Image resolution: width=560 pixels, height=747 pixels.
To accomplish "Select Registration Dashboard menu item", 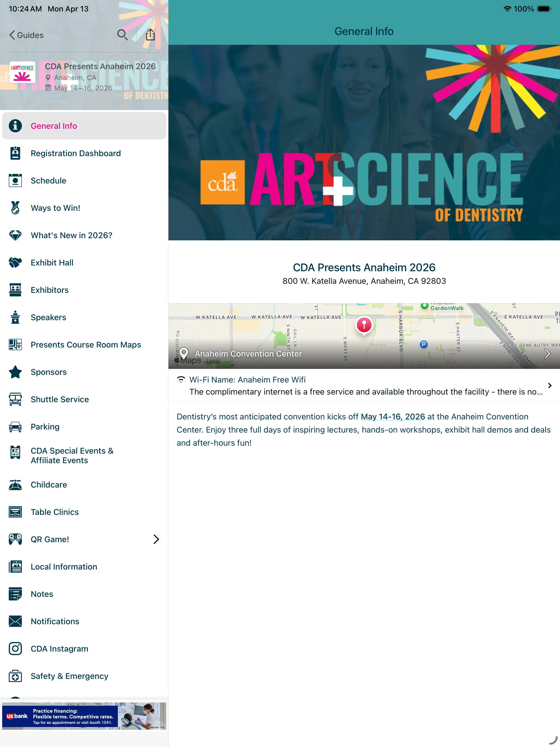I will click(84, 153).
